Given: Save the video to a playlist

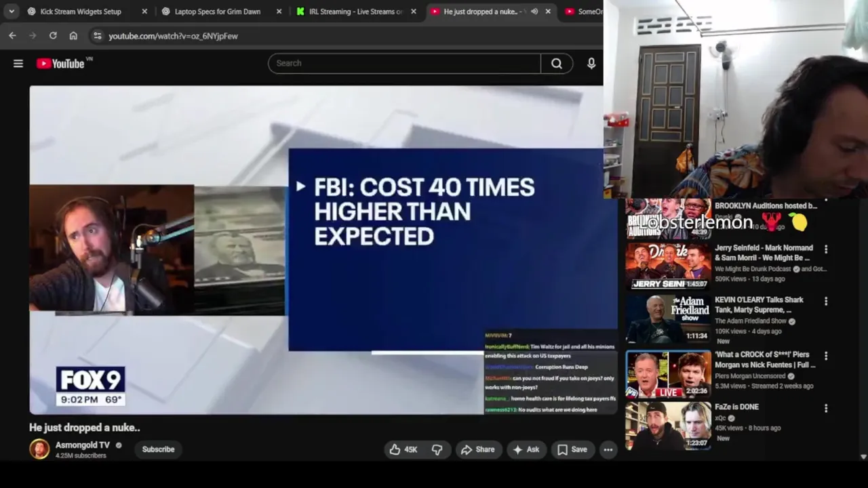Looking at the screenshot, I should point(572,449).
